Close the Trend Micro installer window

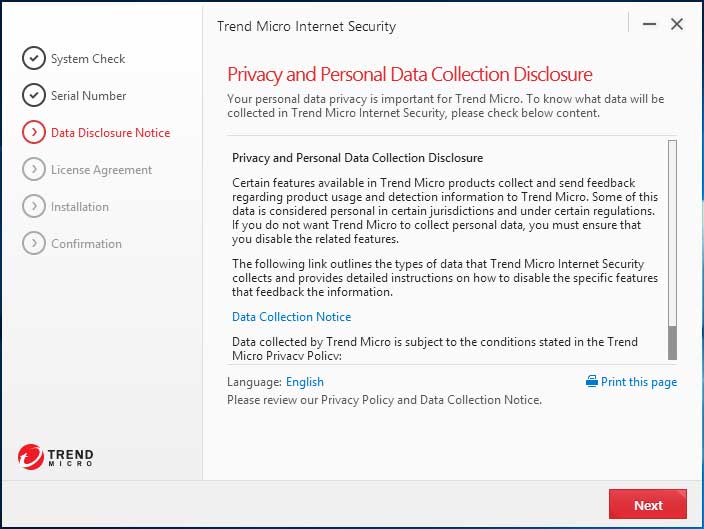tap(677, 24)
